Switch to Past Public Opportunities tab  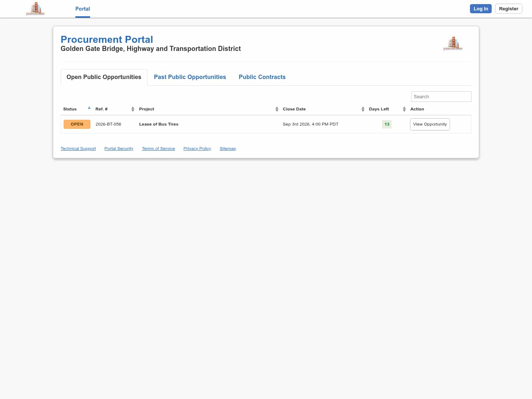tap(190, 77)
